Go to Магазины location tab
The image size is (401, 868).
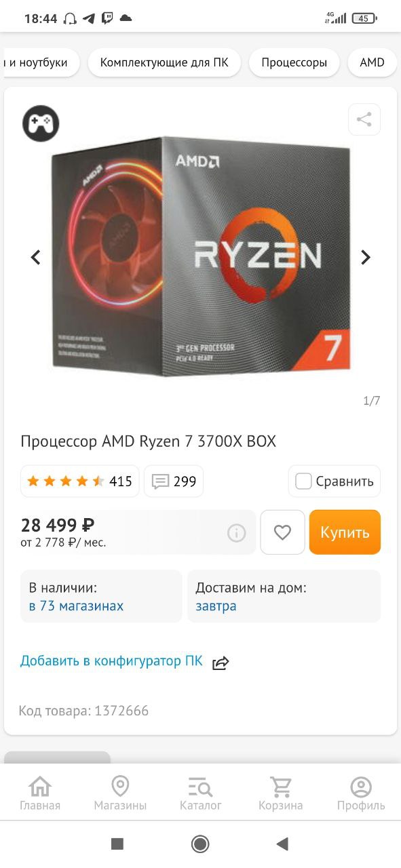point(120,794)
